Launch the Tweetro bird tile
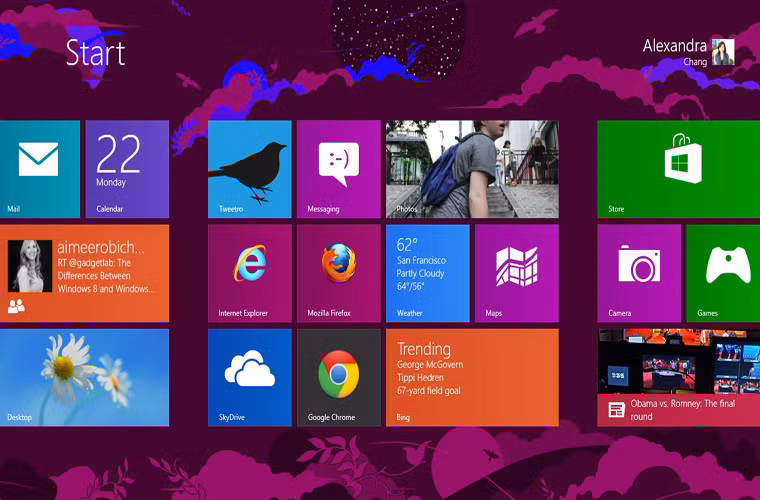 point(250,169)
